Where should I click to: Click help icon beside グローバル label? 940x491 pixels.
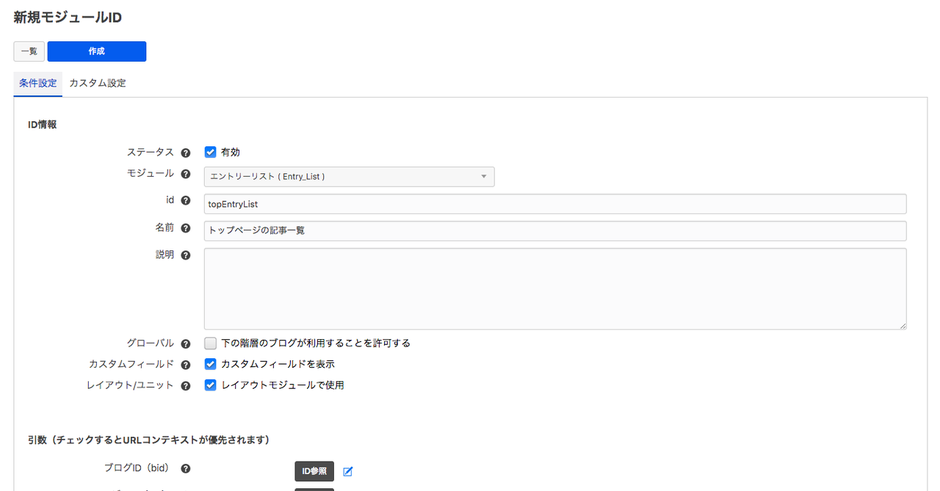185,344
